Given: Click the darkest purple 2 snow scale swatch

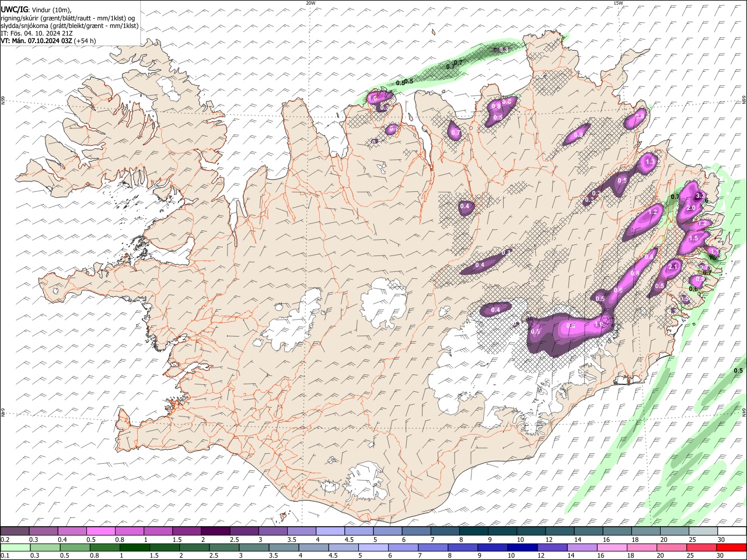Looking at the screenshot, I should (x=215, y=531).
